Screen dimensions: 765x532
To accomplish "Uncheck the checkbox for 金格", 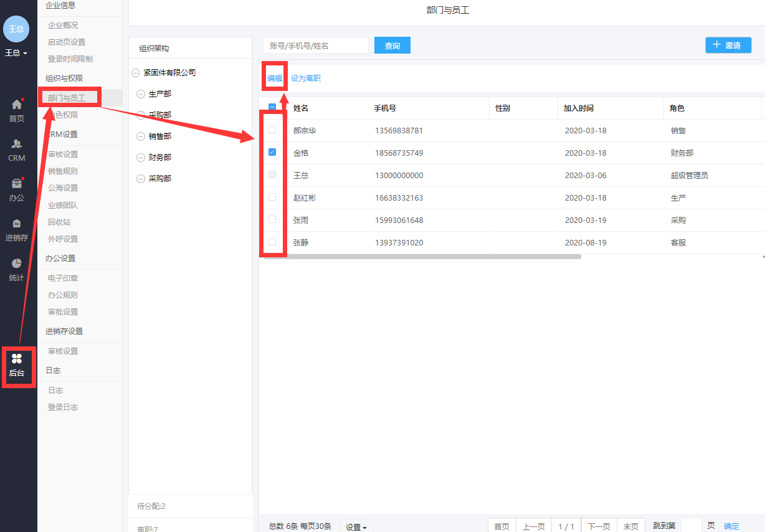I will pyautogui.click(x=272, y=152).
